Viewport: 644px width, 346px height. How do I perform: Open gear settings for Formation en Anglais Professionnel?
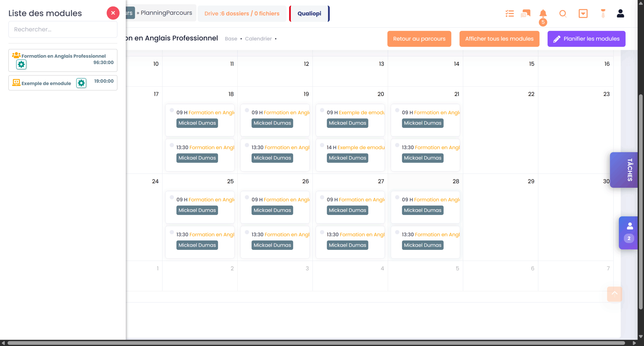point(21,64)
